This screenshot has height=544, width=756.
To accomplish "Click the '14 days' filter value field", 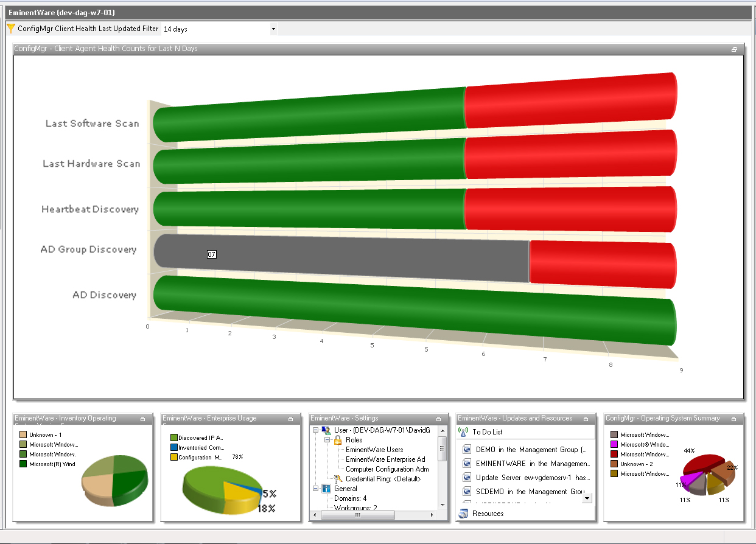I will pyautogui.click(x=215, y=29).
